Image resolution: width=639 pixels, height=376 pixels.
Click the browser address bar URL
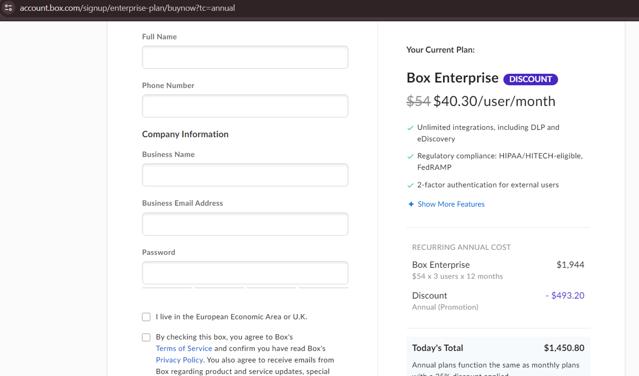click(127, 8)
